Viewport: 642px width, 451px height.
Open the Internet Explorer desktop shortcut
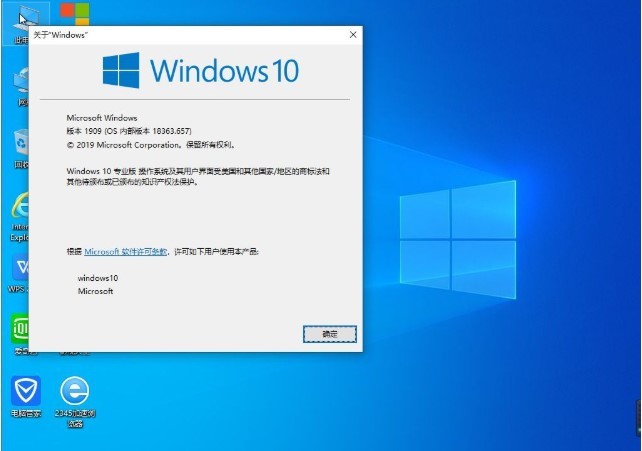tap(20, 212)
